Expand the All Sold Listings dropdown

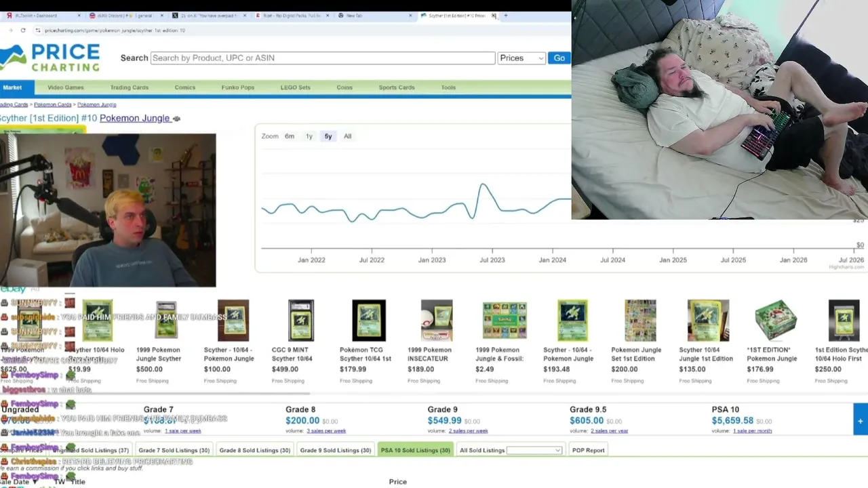(x=534, y=451)
